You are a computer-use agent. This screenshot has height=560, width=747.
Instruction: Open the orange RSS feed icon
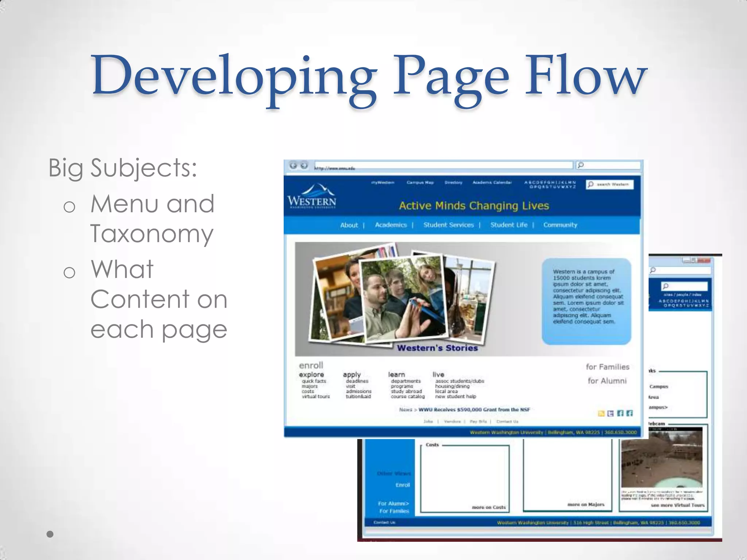point(601,413)
